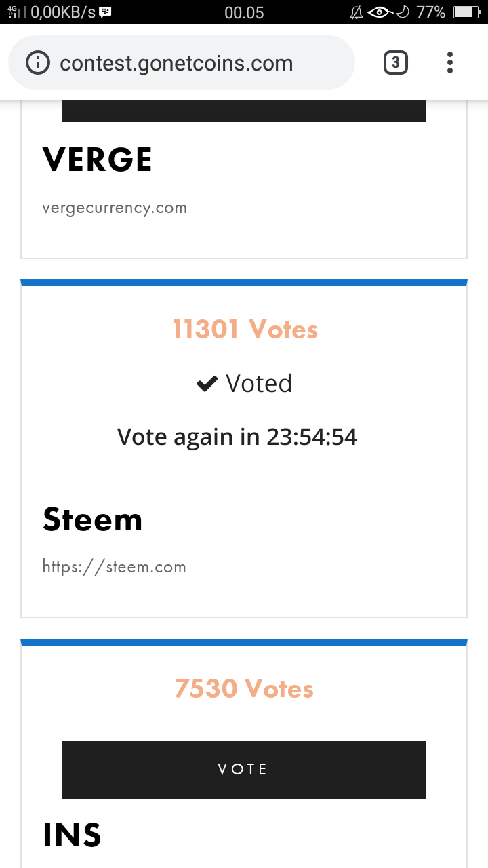Open the https://steem.com link
The image size is (488, 868).
(115, 567)
